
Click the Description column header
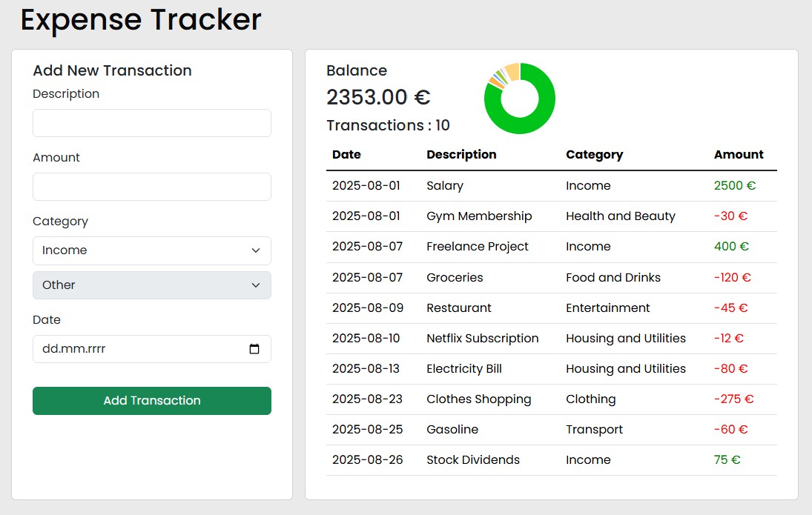click(461, 155)
